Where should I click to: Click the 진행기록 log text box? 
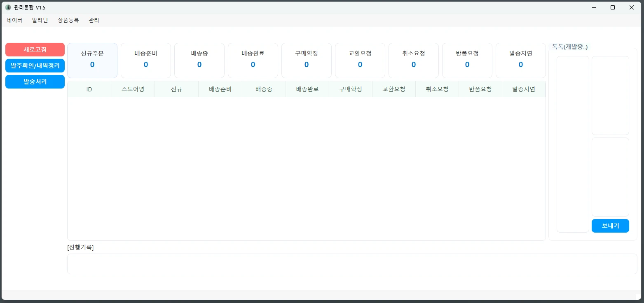[352, 264]
